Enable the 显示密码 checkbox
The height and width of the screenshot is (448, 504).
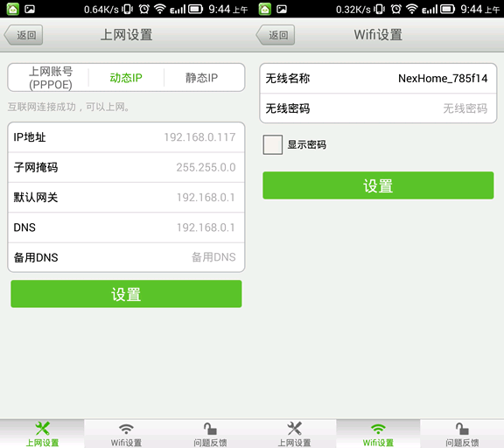coord(273,144)
